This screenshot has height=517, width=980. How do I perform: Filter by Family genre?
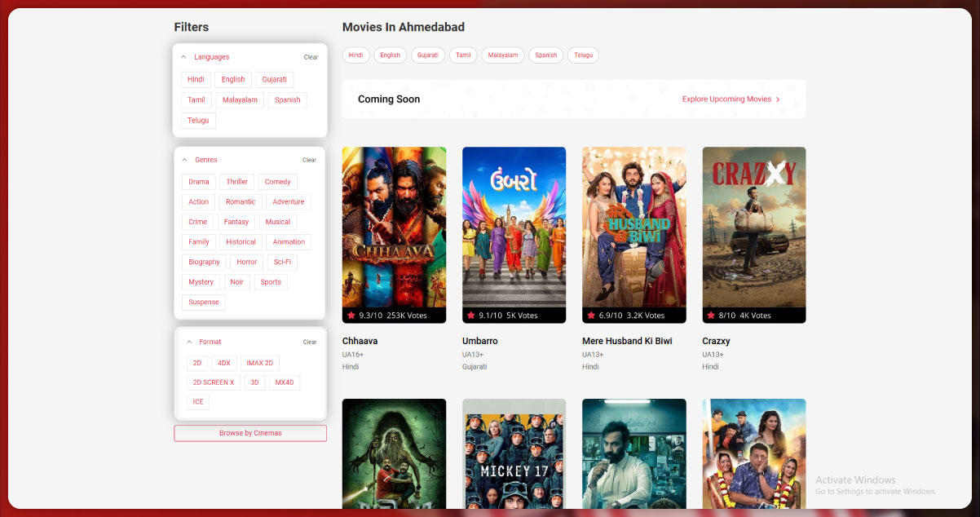[x=199, y=242]
